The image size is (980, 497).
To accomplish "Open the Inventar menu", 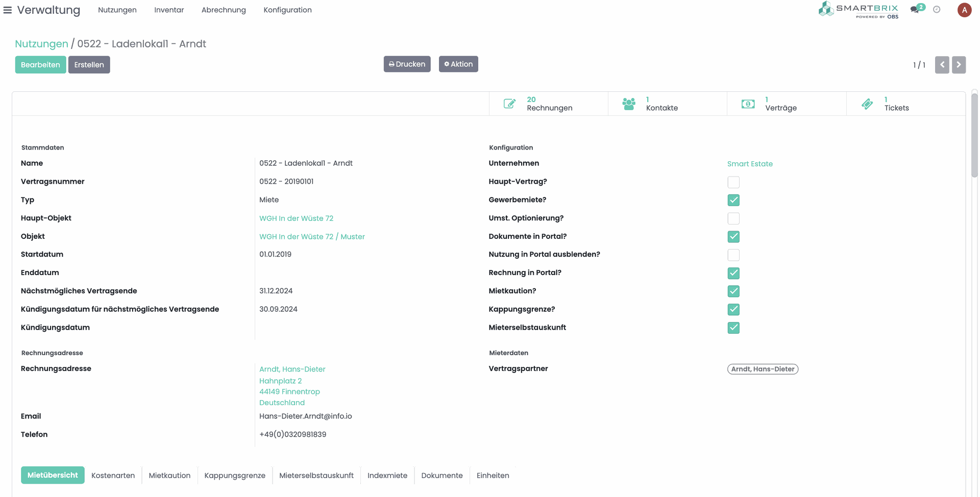I will [169, 10].
